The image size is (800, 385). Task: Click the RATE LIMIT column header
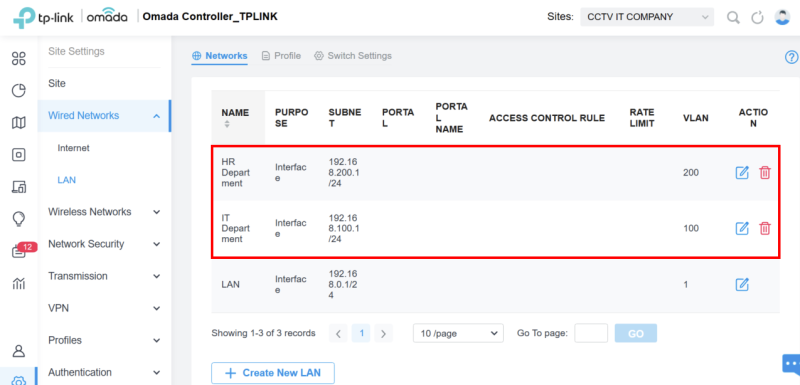tap(642, 118)
